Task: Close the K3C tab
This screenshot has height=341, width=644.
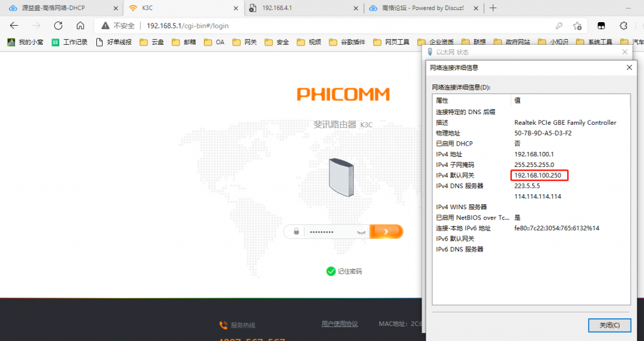Action: [235, 8]
